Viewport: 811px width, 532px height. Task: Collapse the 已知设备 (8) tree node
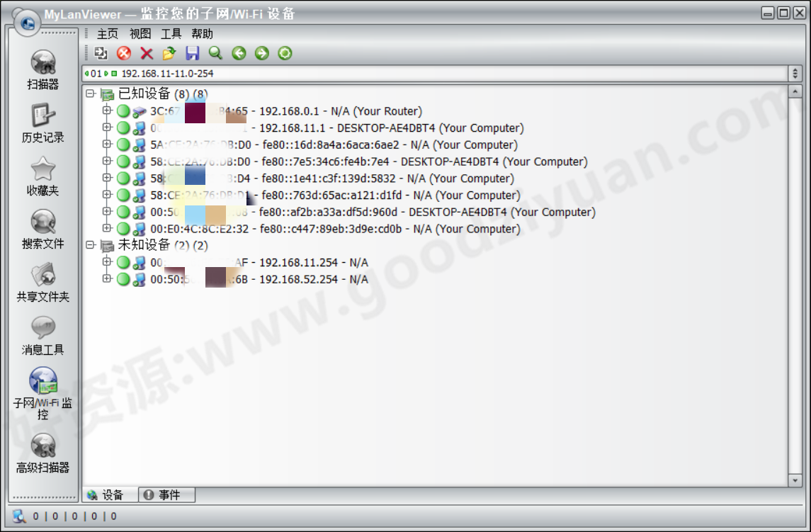coord(90,94)
